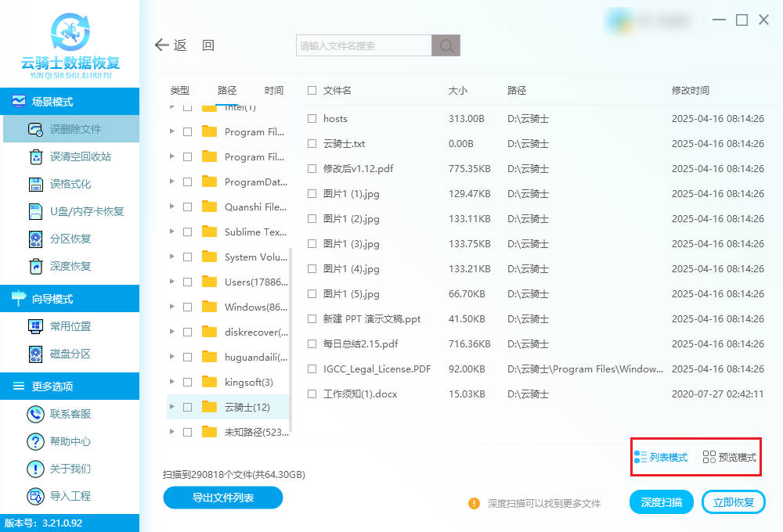Click the kingsoft(3) folder icon

[x=209, y=382]
